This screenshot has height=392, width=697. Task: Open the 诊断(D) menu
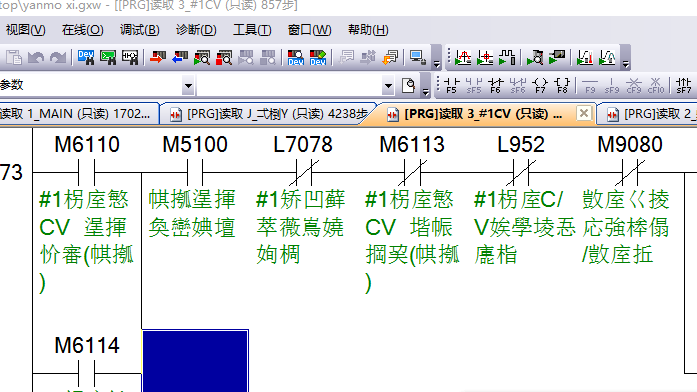pyautogui.click(x=196, y=30)
